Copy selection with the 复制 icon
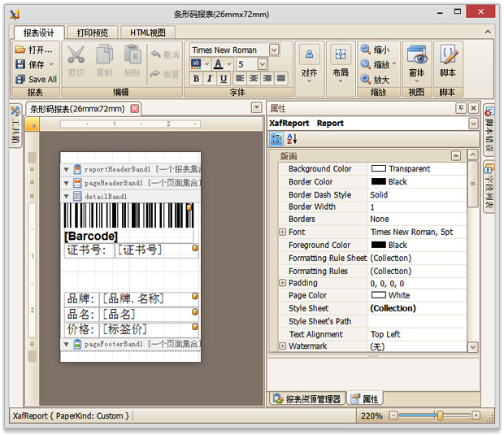Screen dimensions: 504x435 [105, 61]
